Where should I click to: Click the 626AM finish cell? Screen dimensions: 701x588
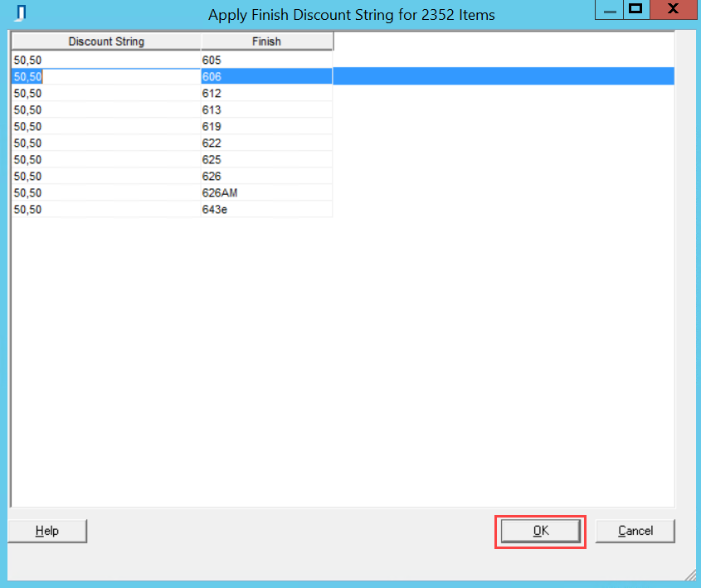267,192
